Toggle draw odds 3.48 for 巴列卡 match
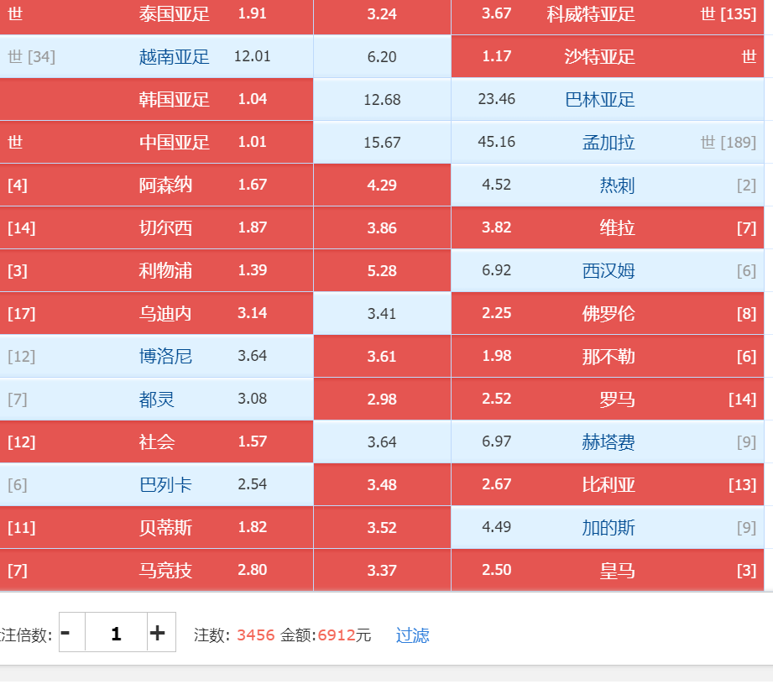The width and height of the screenshot is (773, 700). click(382, 486)
